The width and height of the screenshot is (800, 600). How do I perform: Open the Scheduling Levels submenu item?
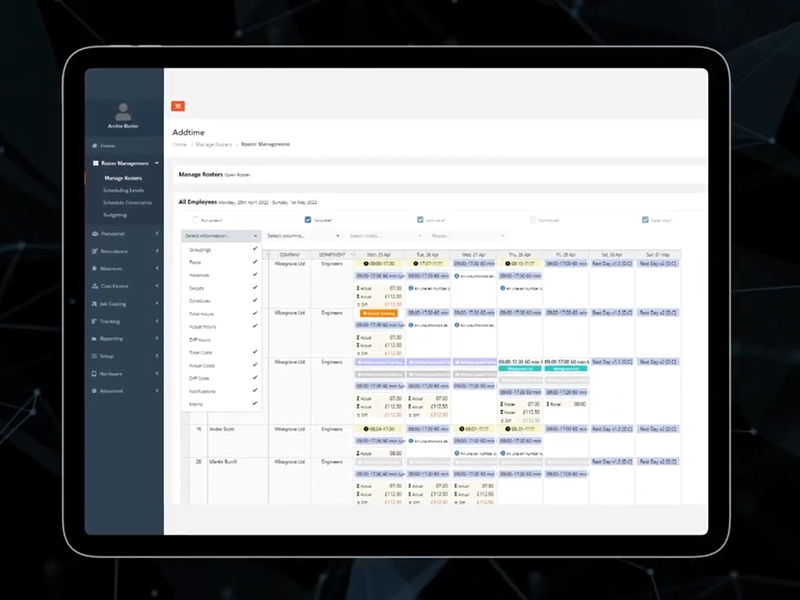tap(123, 190)
